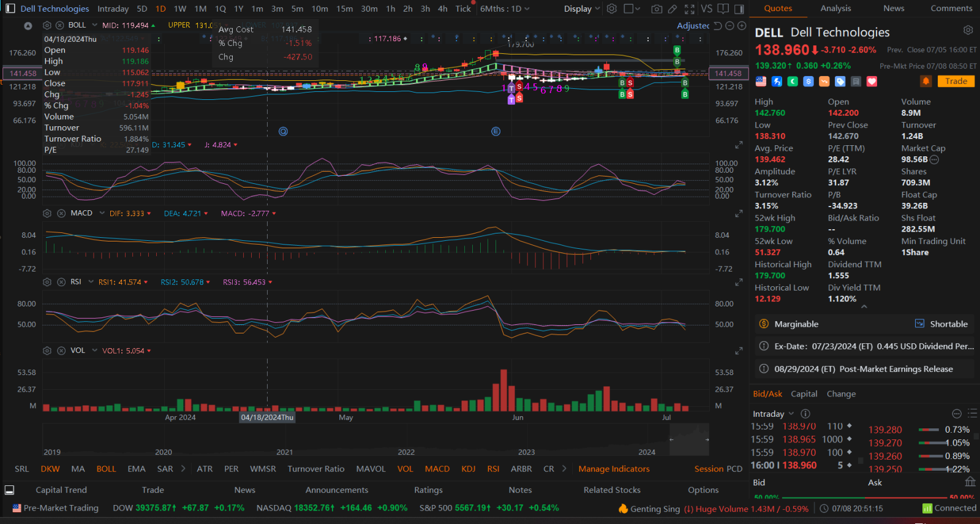Toggle the DKW indicator
This screenshot has height=524, width=980.
tap(50, 469)
